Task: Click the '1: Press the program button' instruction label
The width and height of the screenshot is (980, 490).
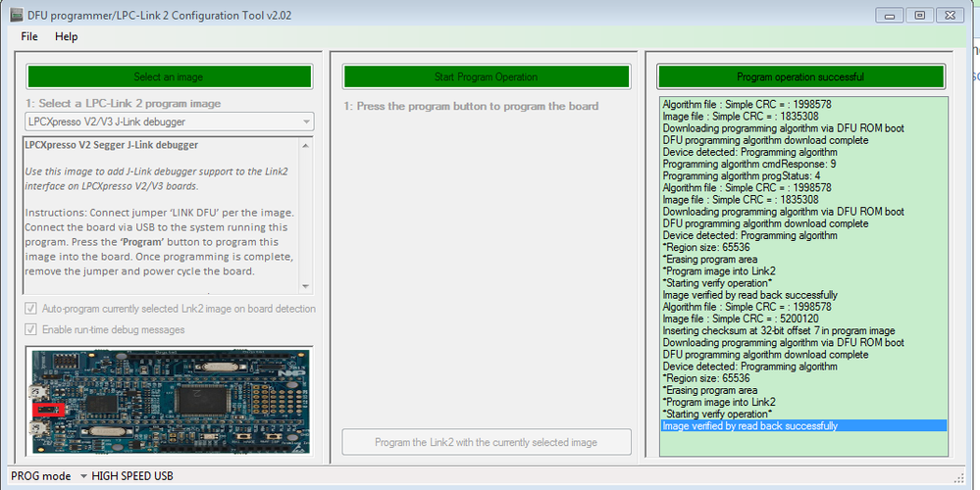Action: pos(471,106)
